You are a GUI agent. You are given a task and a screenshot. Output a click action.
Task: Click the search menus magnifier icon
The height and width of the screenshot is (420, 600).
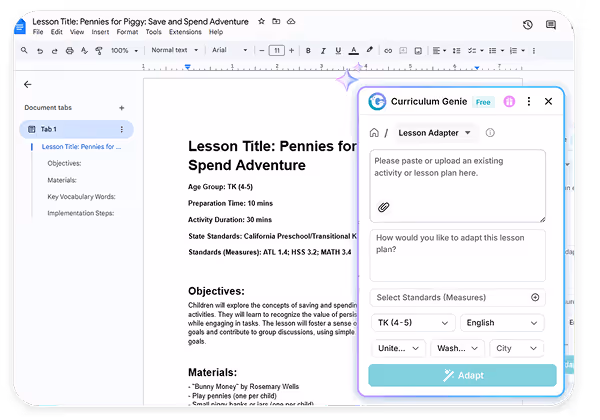pyautogui.click(x=24, y=50)
